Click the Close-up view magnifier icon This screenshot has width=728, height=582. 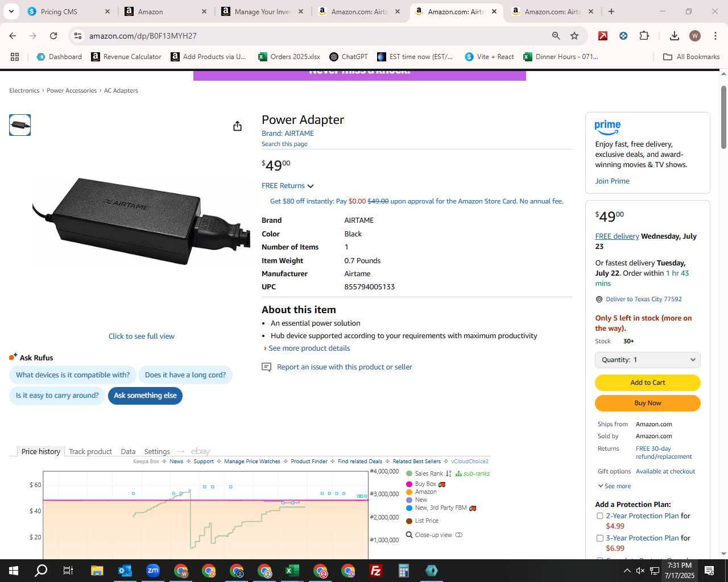409,535
